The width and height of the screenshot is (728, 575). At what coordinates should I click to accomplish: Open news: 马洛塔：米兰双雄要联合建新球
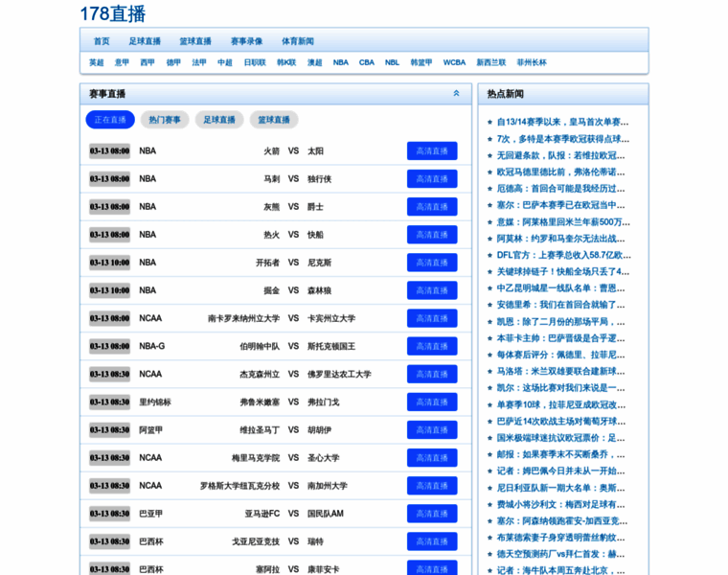(x=561, y=372)
